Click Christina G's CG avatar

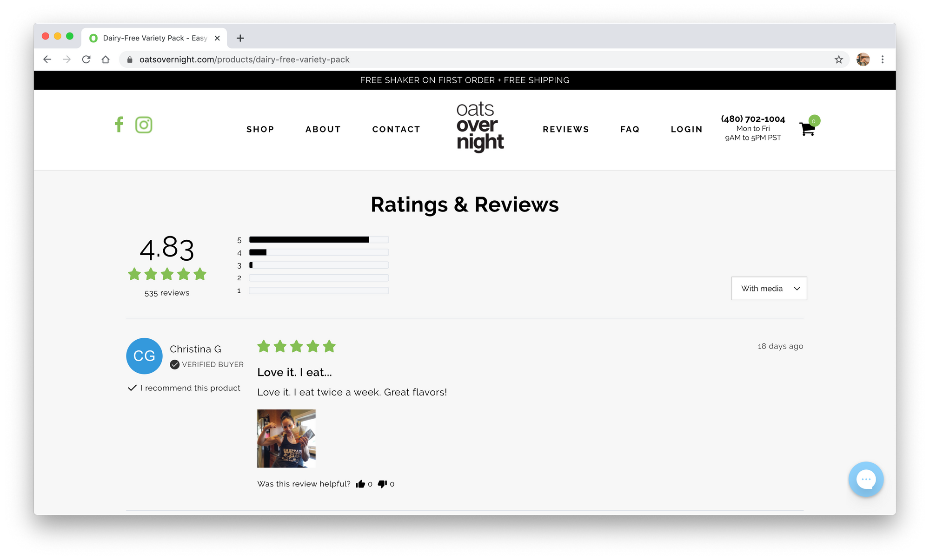point(144,356)
